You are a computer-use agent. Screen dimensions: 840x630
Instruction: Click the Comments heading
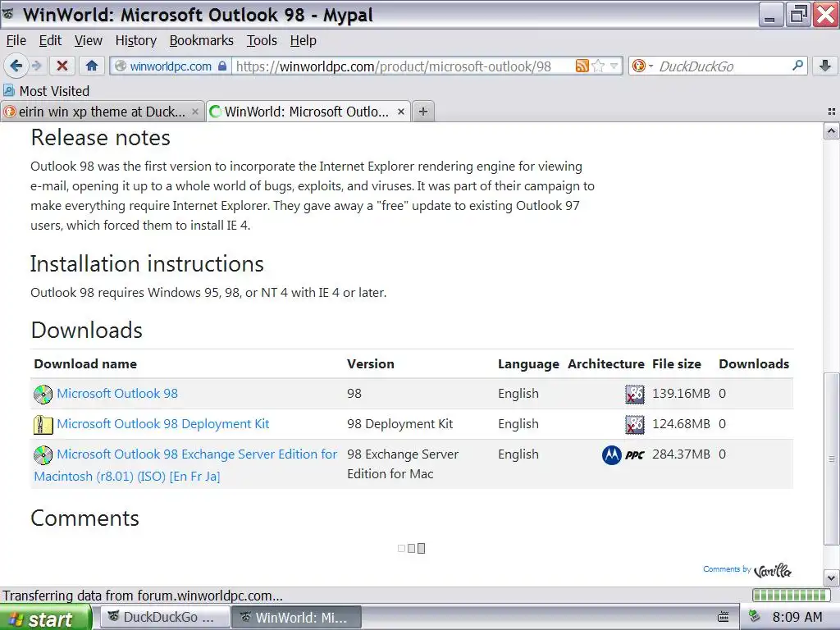click(x=84, y=518)
